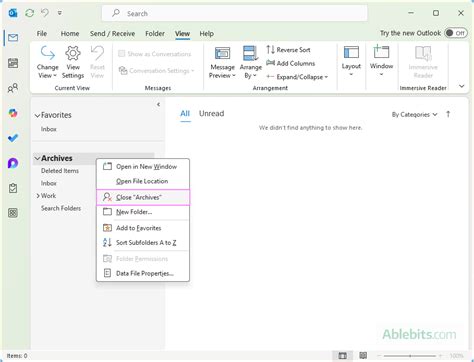474x362 pixels.
Task: Open the Window dropdown
Action: click(381, 60)
